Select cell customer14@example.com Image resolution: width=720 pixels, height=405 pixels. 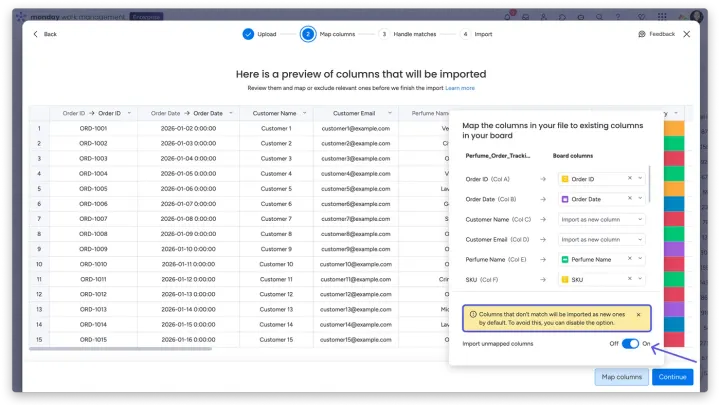[356, 325]
